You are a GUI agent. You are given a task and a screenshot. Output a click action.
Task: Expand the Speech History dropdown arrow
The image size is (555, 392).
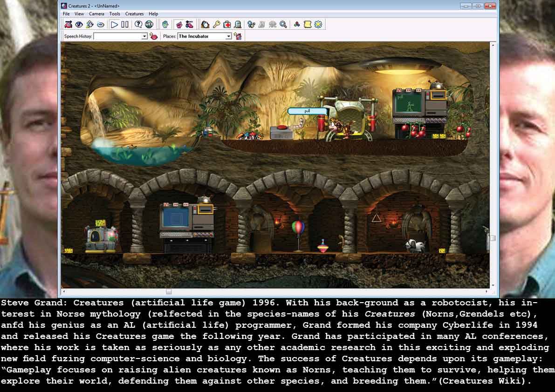[144, 36]
